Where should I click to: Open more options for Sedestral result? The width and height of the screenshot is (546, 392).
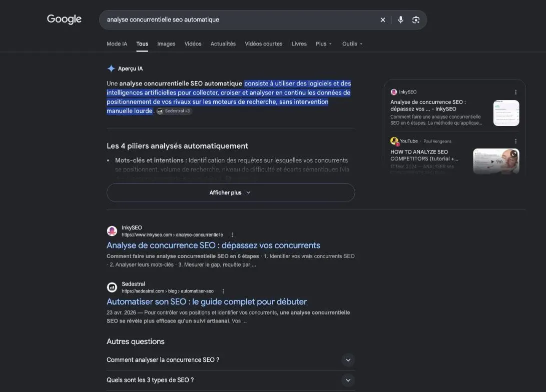click(223, 291)
